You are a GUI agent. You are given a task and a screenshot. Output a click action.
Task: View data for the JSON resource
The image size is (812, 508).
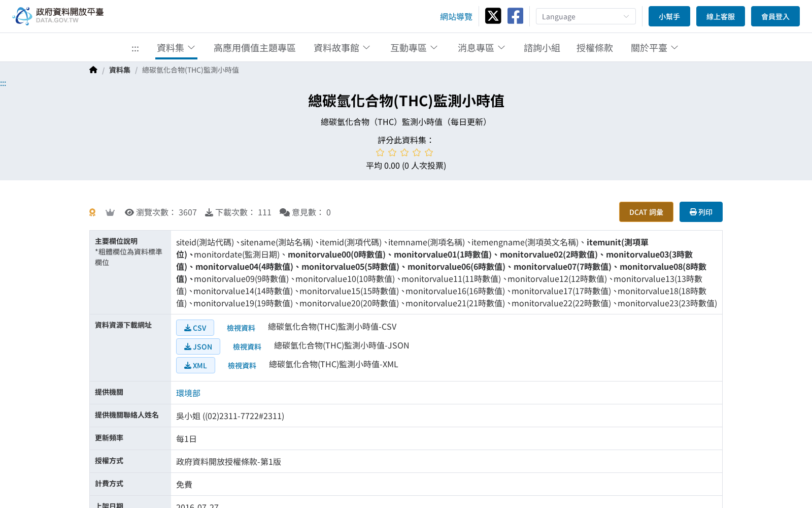pyautogui.click(x=247, y=347)
